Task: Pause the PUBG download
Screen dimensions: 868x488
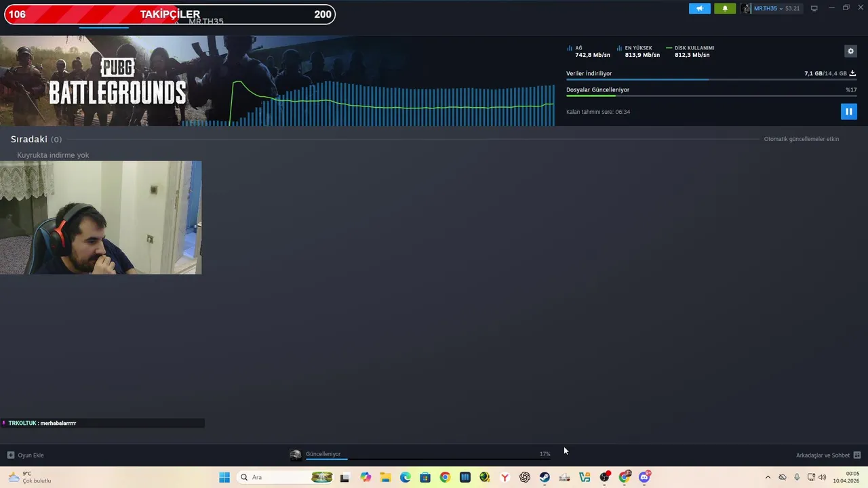Action: point(848,111)
